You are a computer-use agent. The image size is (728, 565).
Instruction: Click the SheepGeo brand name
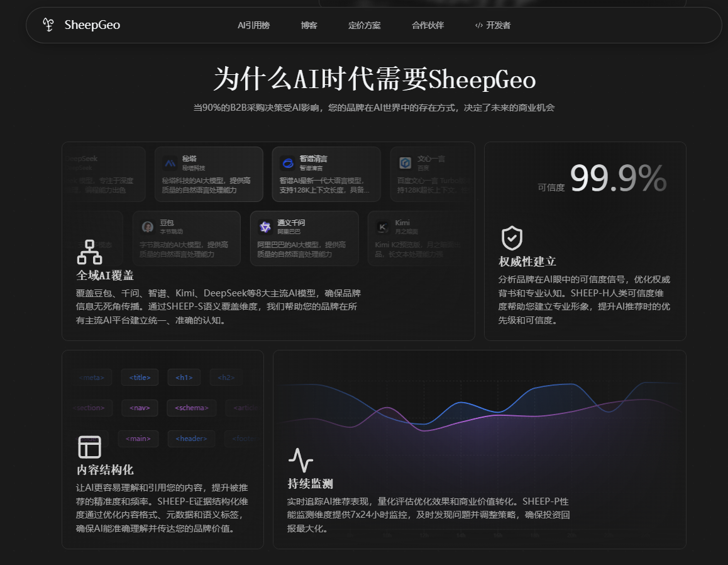click(92, 25)
